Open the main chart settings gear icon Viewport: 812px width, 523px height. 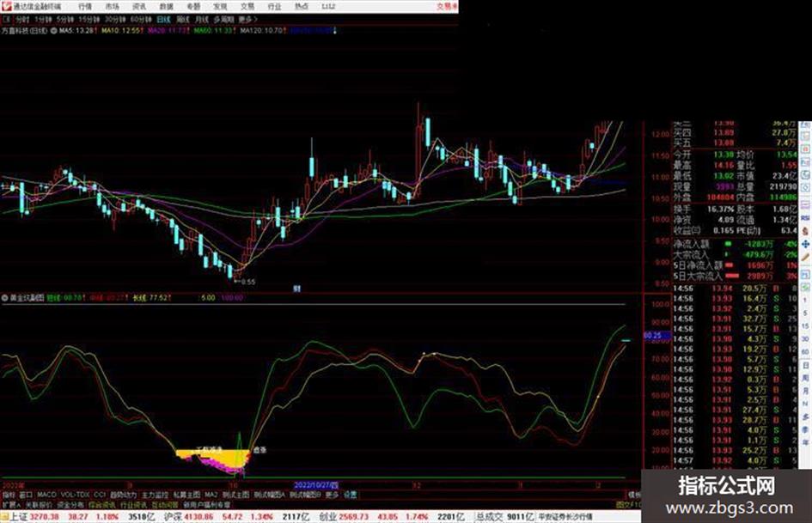[54, 31]
